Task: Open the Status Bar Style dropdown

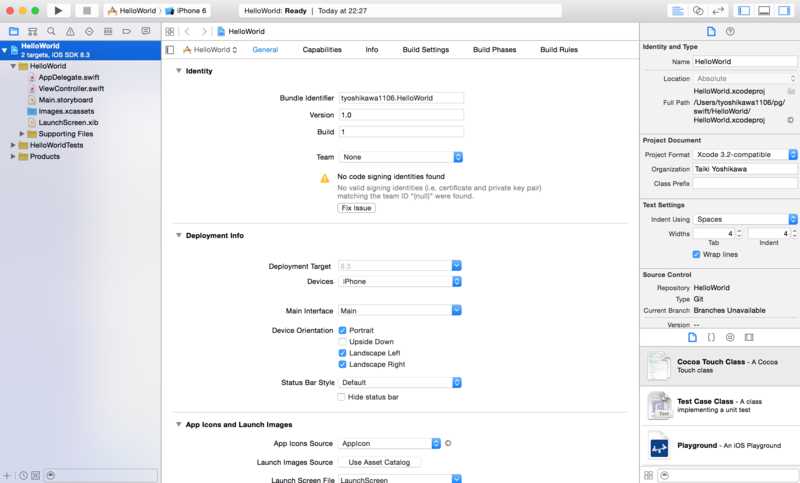Action: [400, 383]
